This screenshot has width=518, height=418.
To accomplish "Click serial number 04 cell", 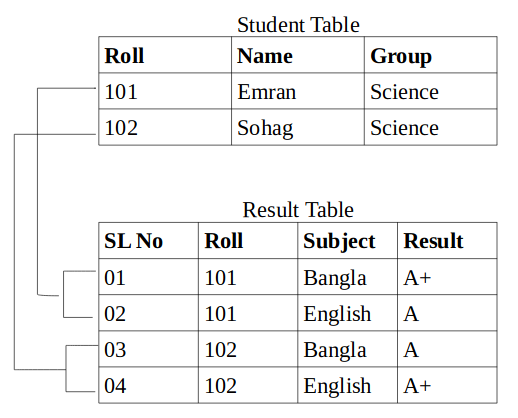I will coord(148,385).
